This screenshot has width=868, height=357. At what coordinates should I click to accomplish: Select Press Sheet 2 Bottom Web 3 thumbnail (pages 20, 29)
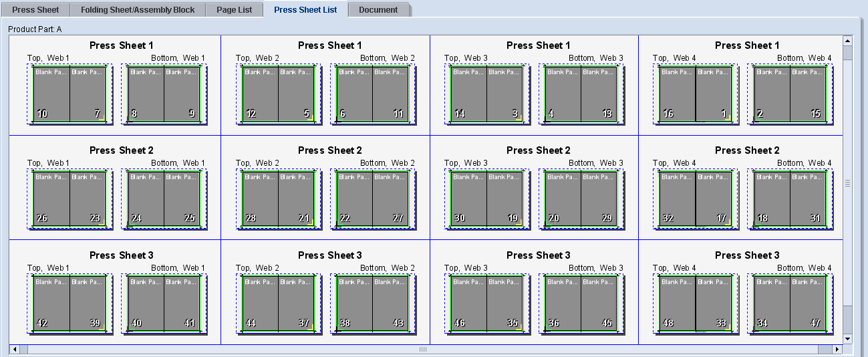pyautogui.click(x=581, y=199)
